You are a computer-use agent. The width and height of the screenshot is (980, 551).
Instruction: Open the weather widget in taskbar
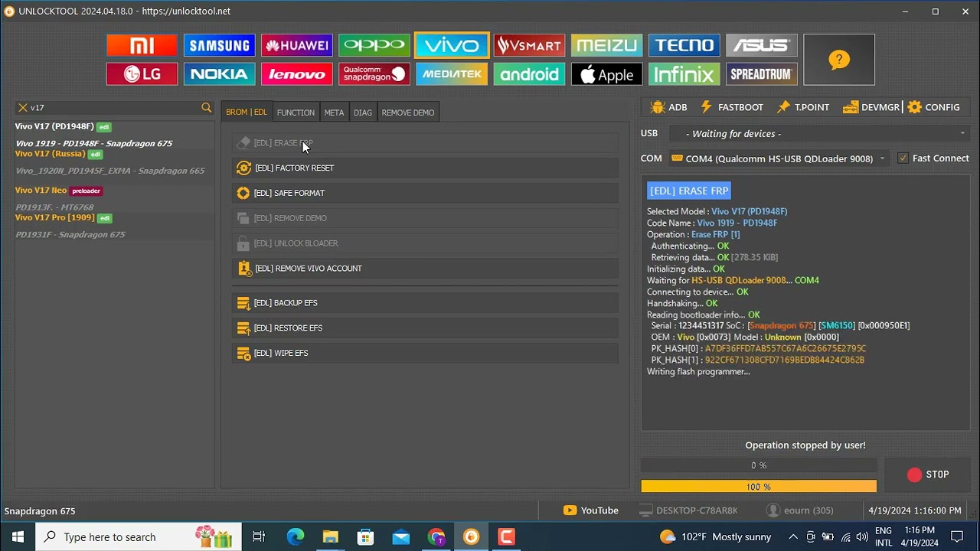click(715, 536)
